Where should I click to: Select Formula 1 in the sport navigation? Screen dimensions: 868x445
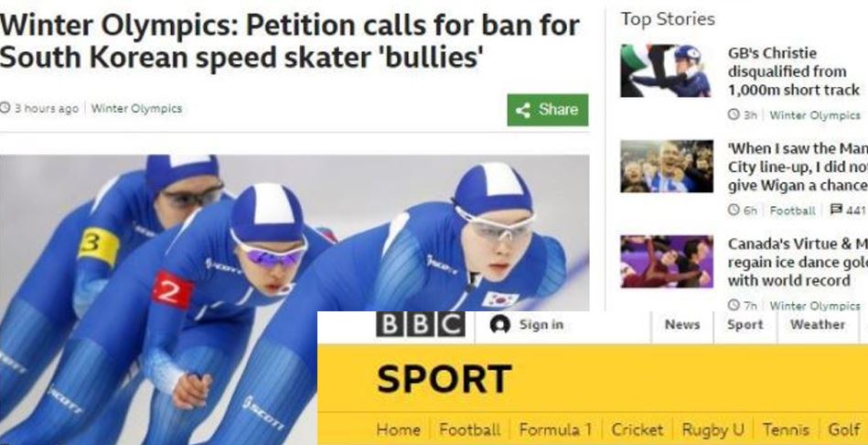(555, 429)
